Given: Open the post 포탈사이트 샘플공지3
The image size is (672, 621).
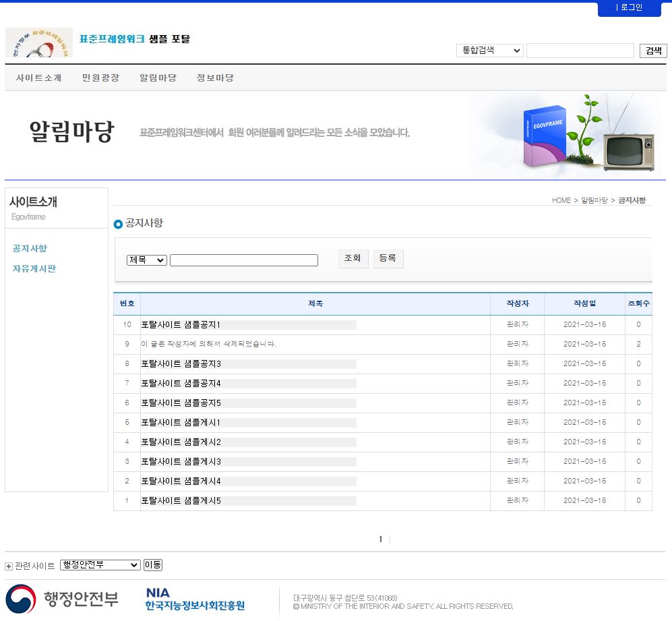Looking at the screenshot, I should click(x=181, y=364).
